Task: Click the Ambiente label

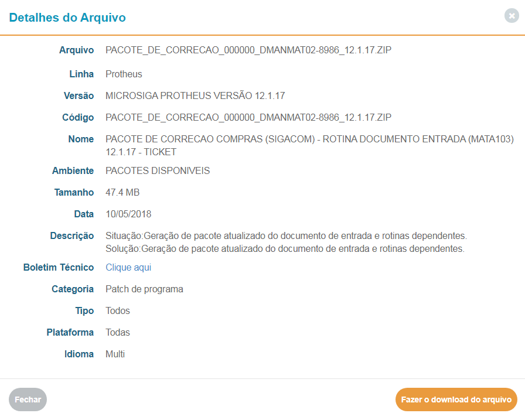Action: [73, 170]
